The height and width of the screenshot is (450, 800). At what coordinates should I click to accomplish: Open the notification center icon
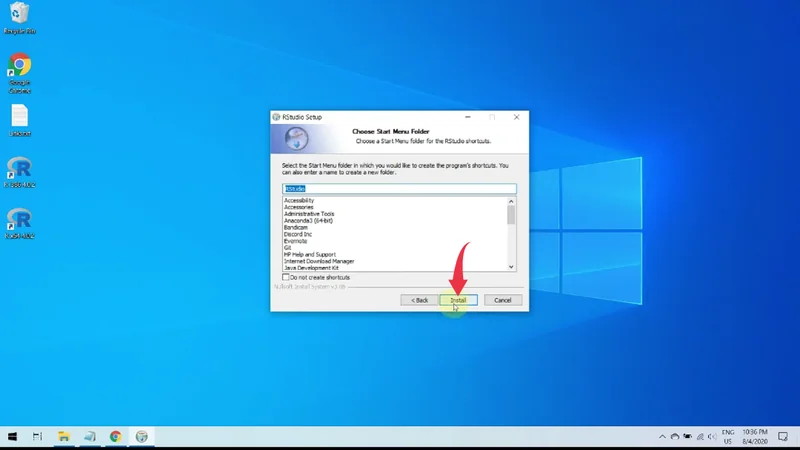pos(784,437)
